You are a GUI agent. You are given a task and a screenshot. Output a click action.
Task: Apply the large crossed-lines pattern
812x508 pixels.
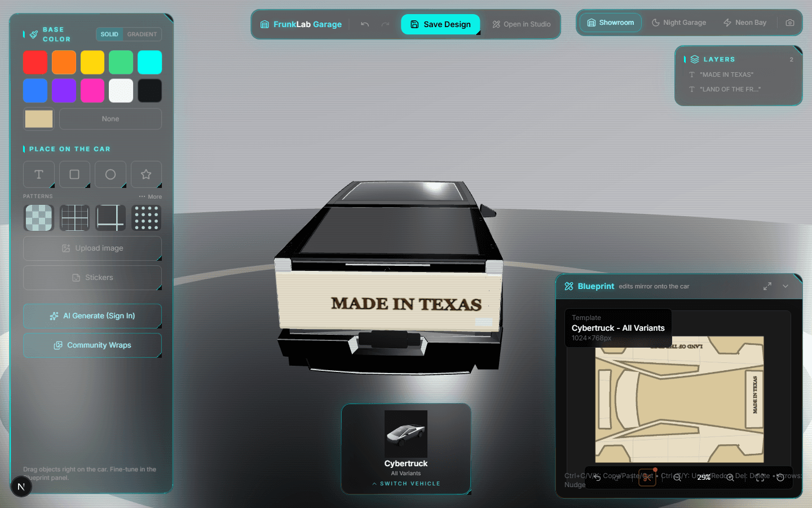tap(111, 218)
